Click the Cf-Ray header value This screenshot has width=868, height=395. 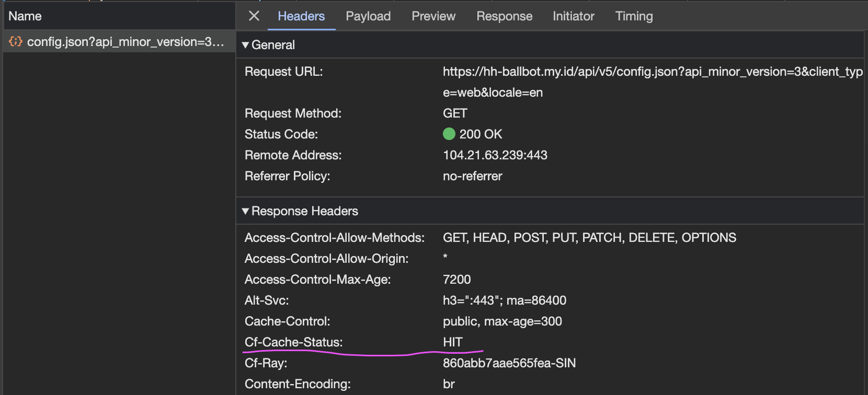point(509,363)
